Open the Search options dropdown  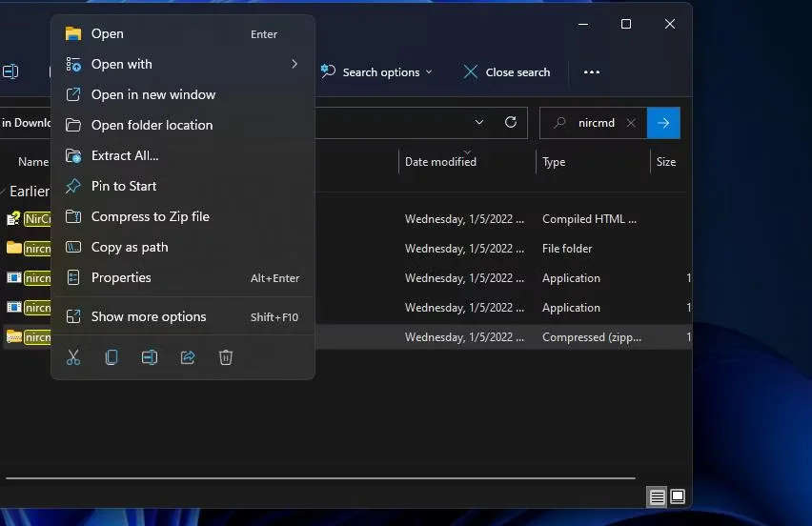(377, 72)
